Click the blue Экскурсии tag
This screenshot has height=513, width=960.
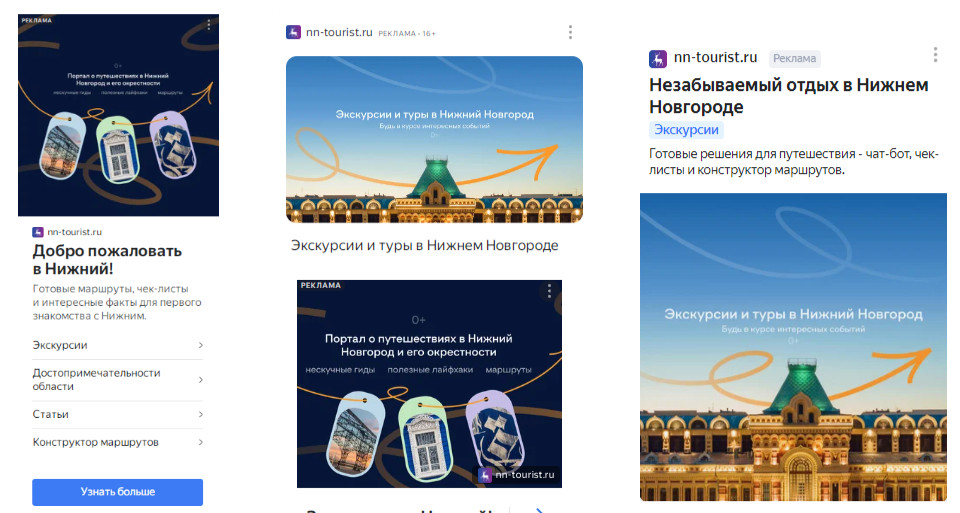point(686,130)
